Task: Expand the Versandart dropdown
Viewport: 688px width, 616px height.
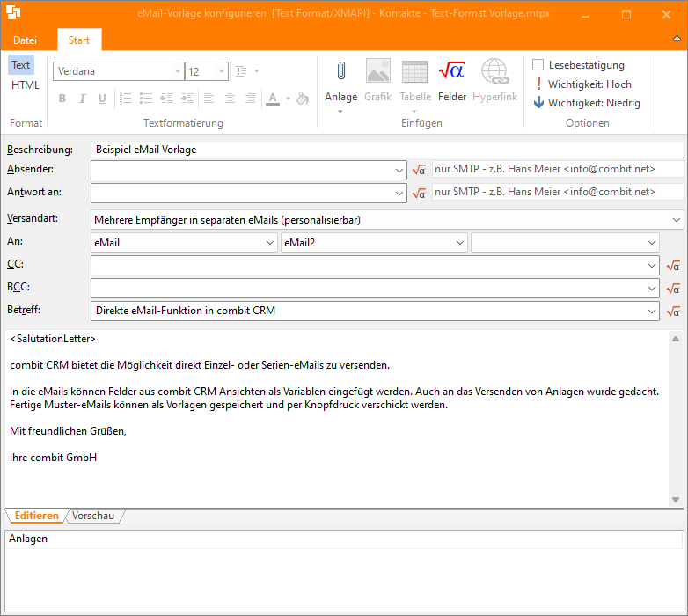Action: (x=675, y=220)
